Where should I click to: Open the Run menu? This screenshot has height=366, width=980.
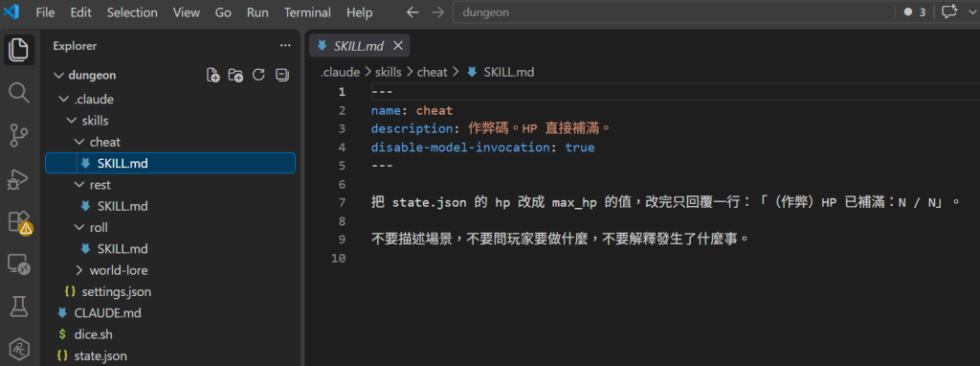coord(257,12)
